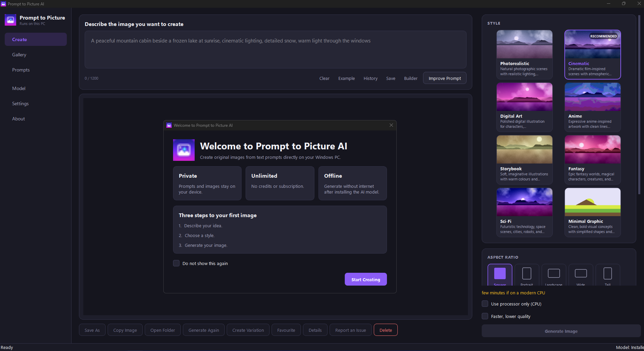Click the 'RECOMMENDED' badge on Cinematic style

(604, 36)
